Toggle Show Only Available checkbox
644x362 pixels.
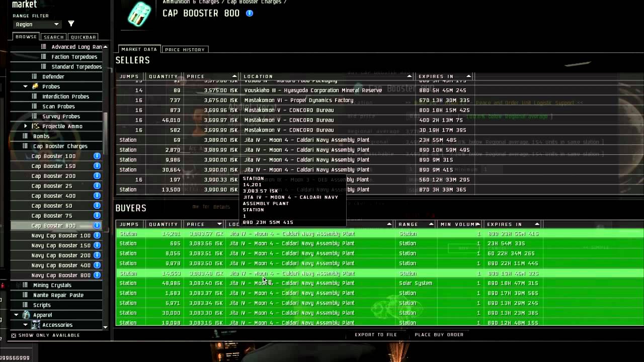coord(14,335)
